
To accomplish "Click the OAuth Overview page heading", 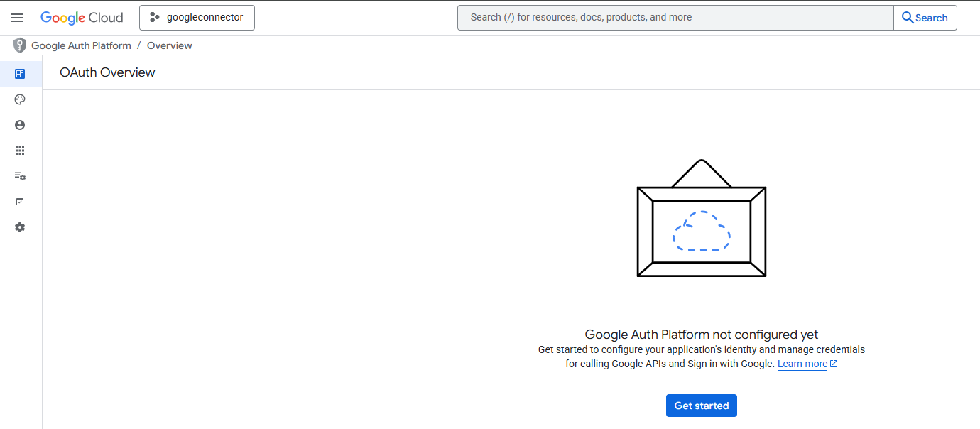I will click(107, 72).
